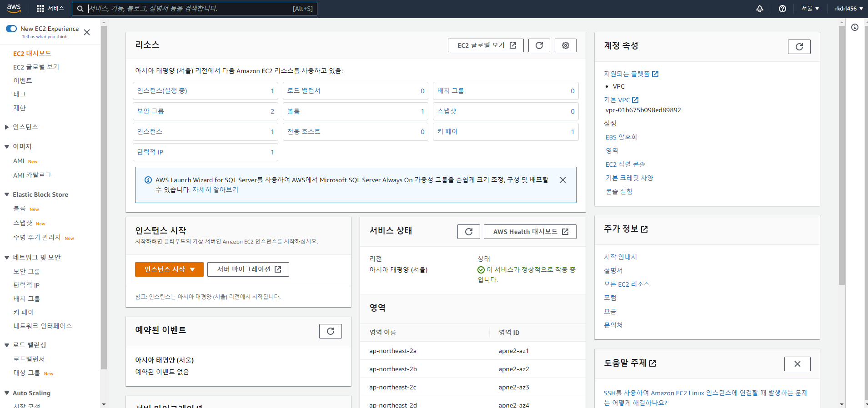The width and height of the screenshot is (868, 408).
Task: Follow the 자세히 알아보기 link
Action: point(215,190)
